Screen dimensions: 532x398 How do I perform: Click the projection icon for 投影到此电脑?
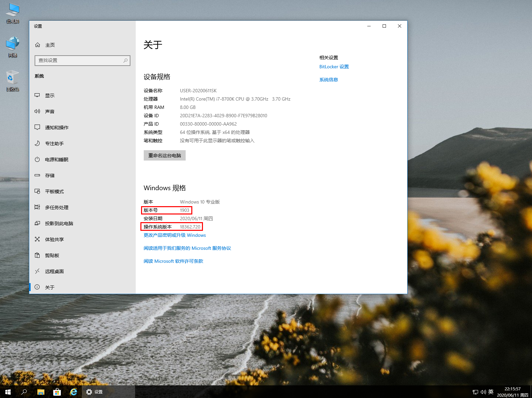pyautogui.click(x=37, y=223)
